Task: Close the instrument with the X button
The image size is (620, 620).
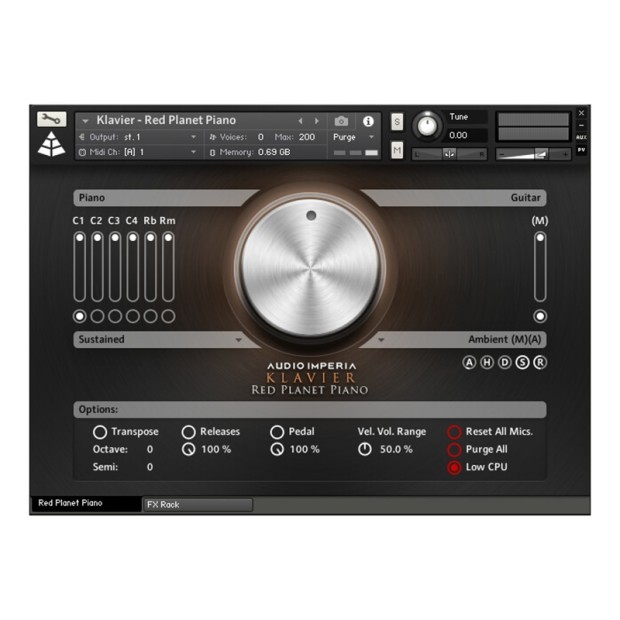Action: pyautogui.click(x=581, y=113)
